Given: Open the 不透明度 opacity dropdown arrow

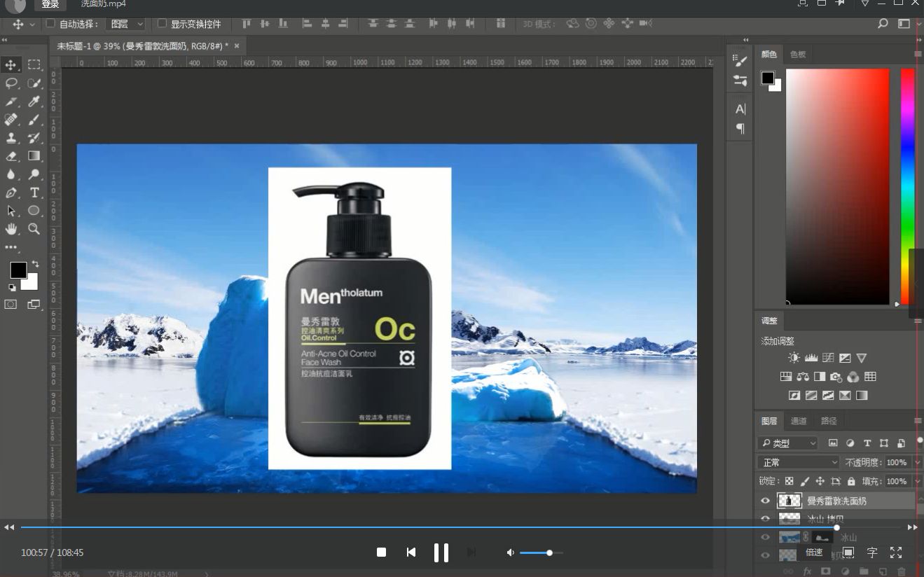Looking at the screenshot, I should (916, 462).
